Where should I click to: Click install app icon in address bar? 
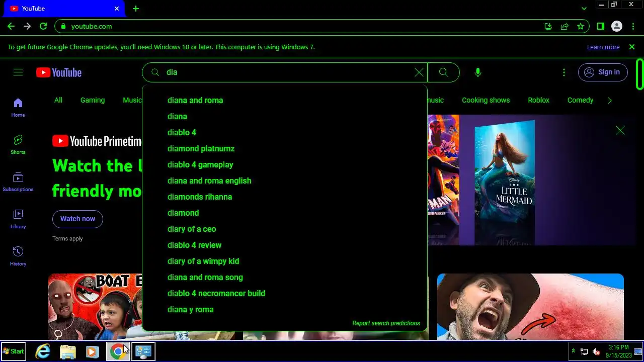tap(548, 26)
